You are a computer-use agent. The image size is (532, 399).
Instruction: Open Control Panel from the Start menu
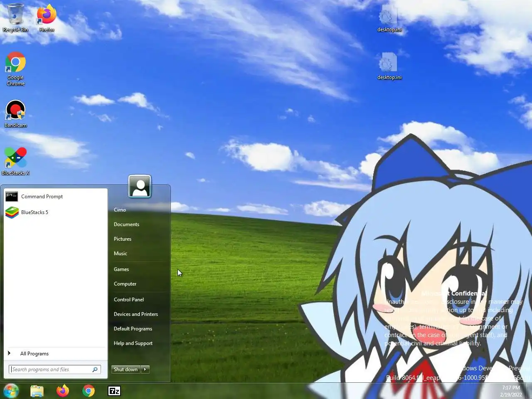click(x=129, y=300)
